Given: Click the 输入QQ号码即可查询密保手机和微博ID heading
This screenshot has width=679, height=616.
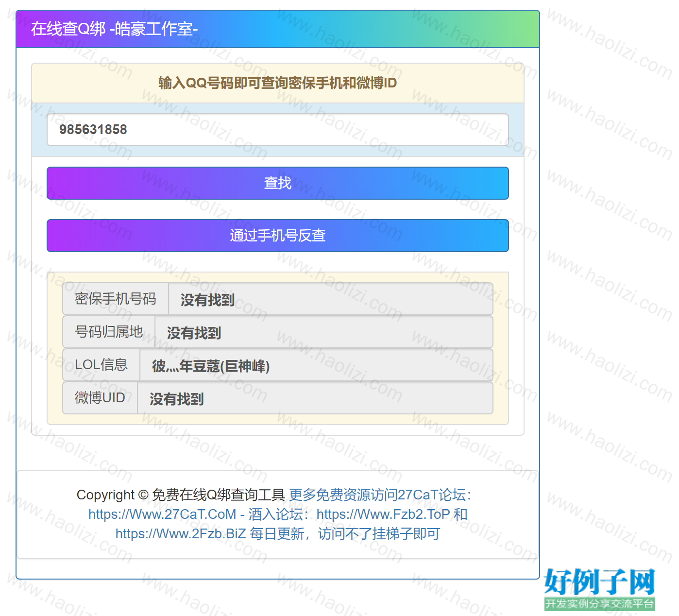Looking at the screenshot, I should (278, 83).
